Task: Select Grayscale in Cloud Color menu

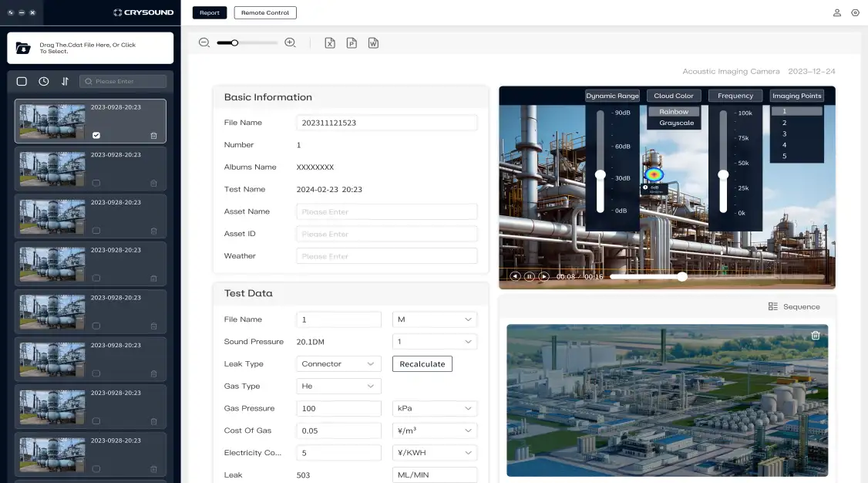Action: click(x=676, y=123)
